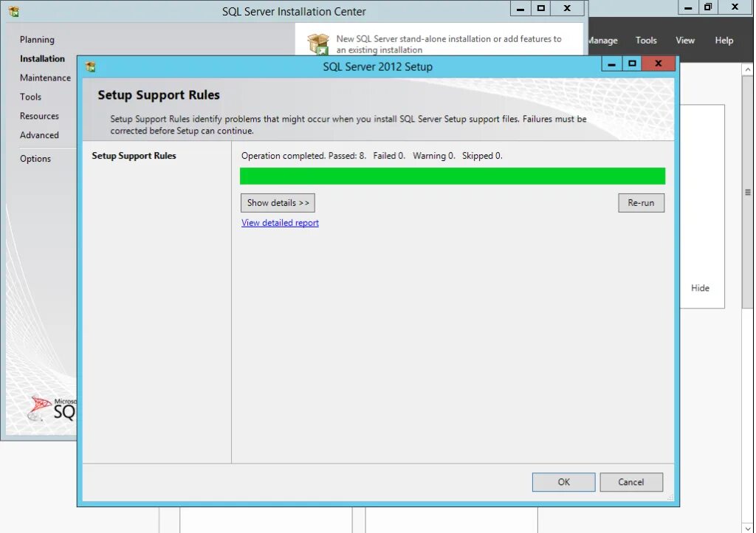Open Tools menu in Server Manager
This screenshot has width=756, height=533.
coord(645,41)
